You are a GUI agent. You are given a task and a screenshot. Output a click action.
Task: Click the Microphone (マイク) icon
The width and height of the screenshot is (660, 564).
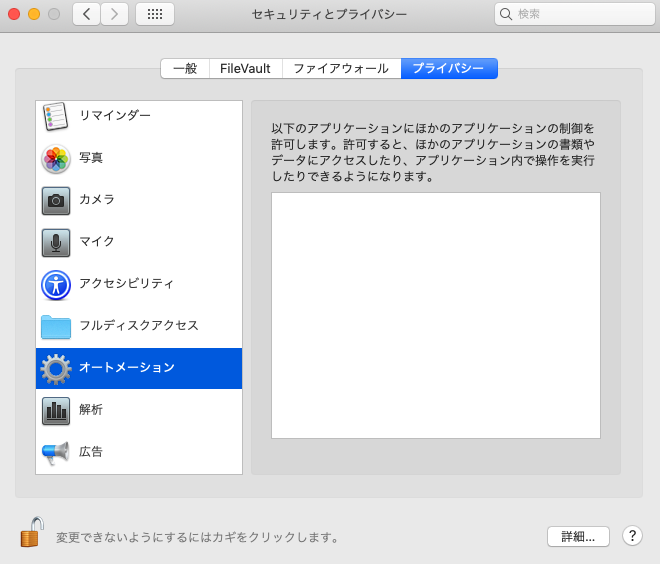click(x=56, y=243)
